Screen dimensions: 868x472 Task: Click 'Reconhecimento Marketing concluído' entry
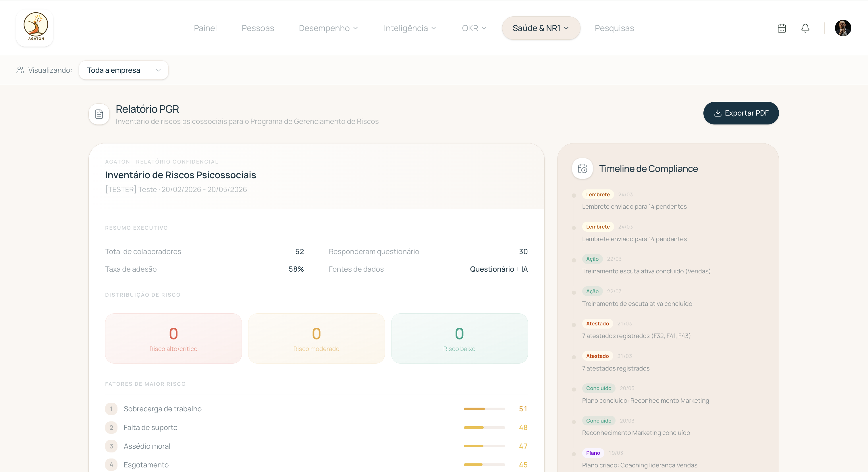point(636,433)
